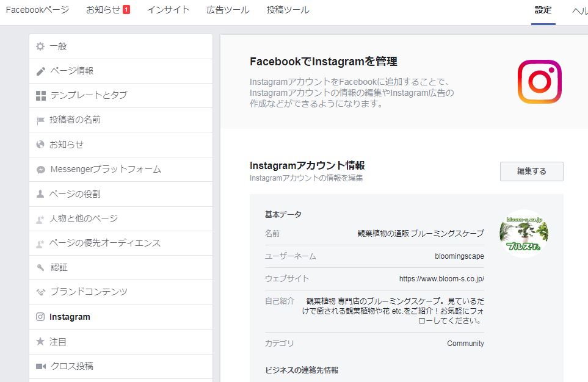Open the 広告ツール tab
Image resolution: width=588 pixels, height=382 pixels.
point(228,10)
